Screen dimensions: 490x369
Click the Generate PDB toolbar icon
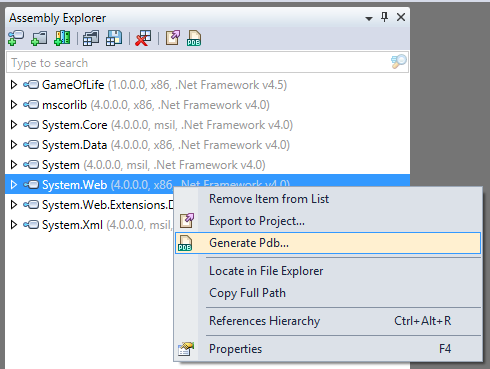194,38
